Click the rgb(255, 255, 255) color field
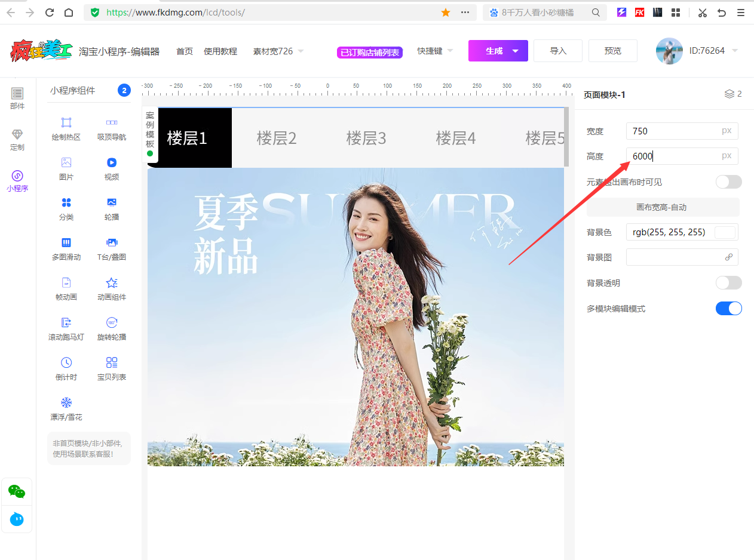 point(682,232)
